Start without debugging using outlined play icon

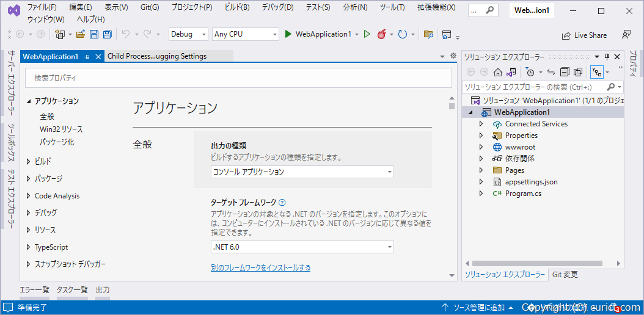(367, 34)
